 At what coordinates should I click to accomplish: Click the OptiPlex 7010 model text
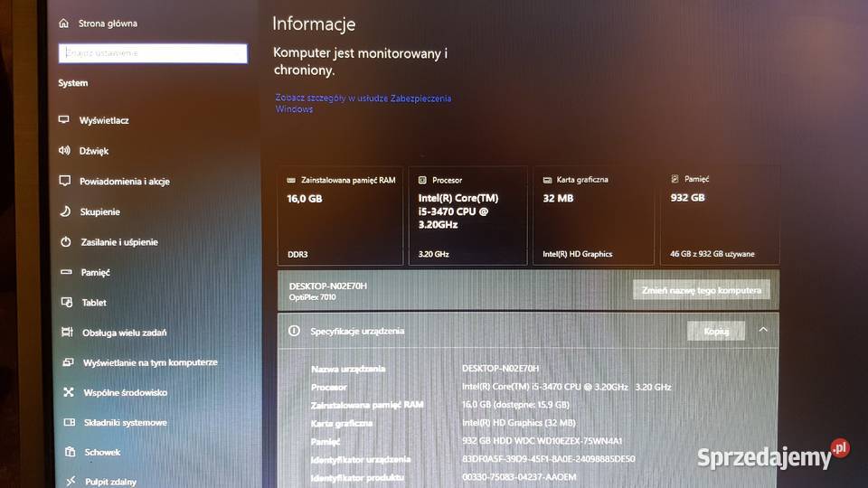pos(312,297)
